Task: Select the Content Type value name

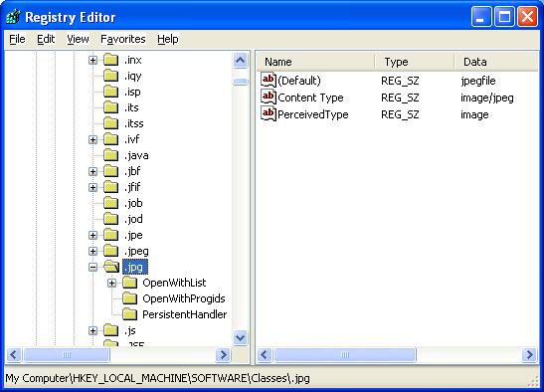Action: pos(310,98)
